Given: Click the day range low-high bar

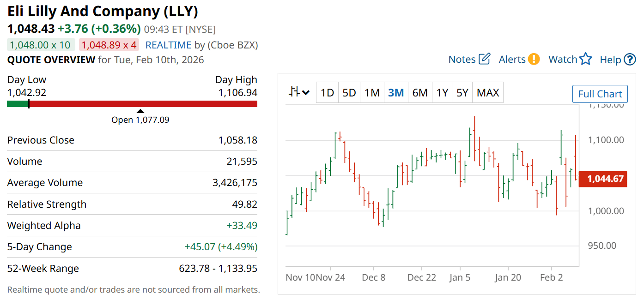Looking at the screenshot, I should click(x=132, y=104).
